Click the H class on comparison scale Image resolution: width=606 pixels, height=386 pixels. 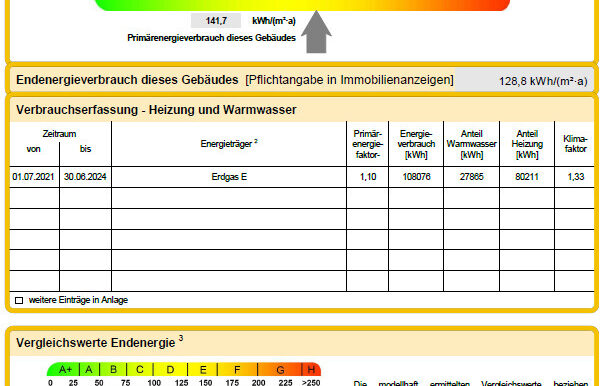pyautogui.click(x=311, y=370)
